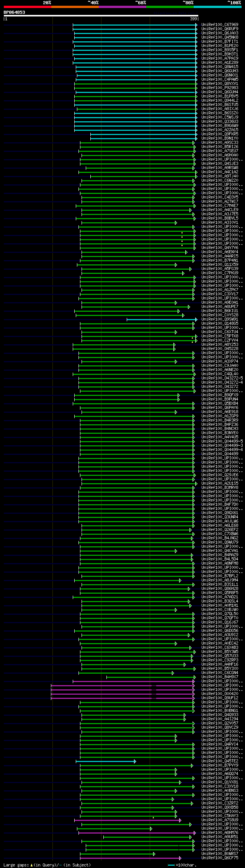Select hit label UniRef100_A8IXJ6
This screenshot has height=868, width=245.
[220, 109]
